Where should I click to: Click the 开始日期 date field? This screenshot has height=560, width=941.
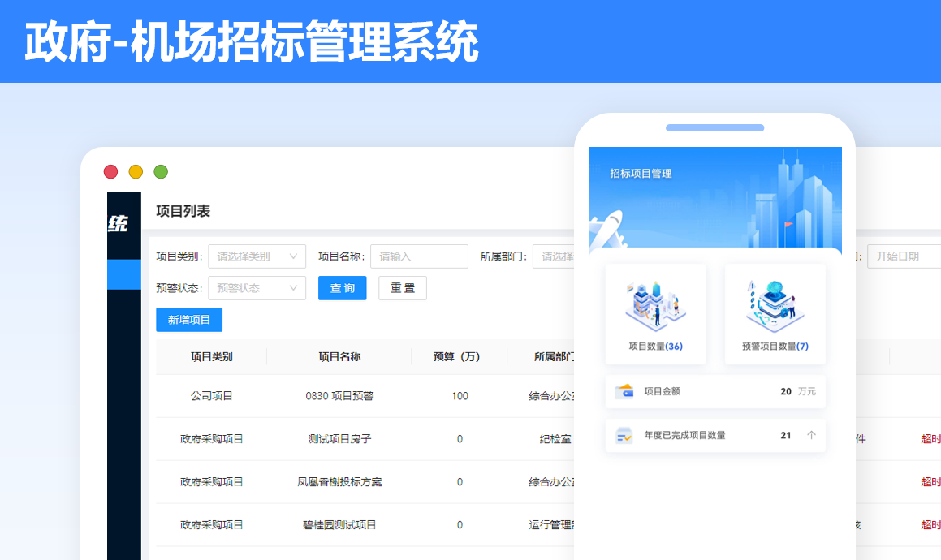[904, 256]
